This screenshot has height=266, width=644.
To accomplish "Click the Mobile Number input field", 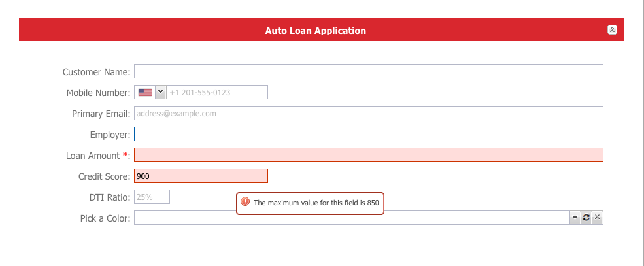I will [217, 92].
